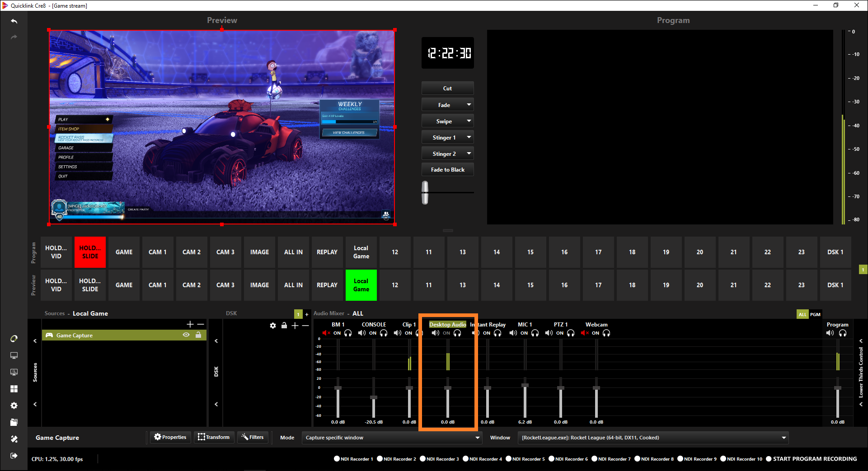This screenshot has height=471, width=868.
Task: Toggle the MIC 1 ON switch
Action: click(x=524, y=333)
